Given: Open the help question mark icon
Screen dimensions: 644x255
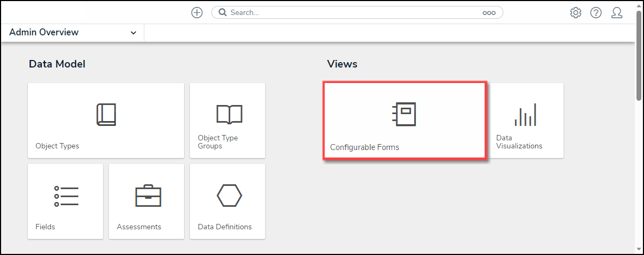Looking at the screenshot, I should [596, 13].
